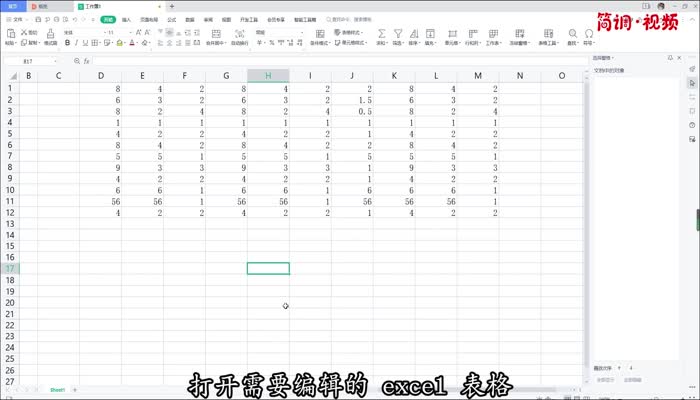Select the Sheet1 worksheet tab
The height and width of the screenshot is (400, 700).
point(58,389)
